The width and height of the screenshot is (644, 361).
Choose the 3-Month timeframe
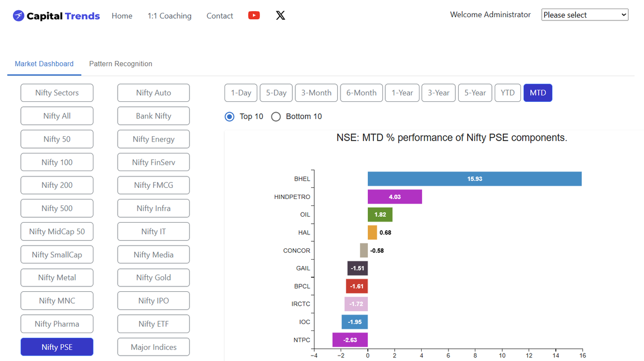coord(316,93)
